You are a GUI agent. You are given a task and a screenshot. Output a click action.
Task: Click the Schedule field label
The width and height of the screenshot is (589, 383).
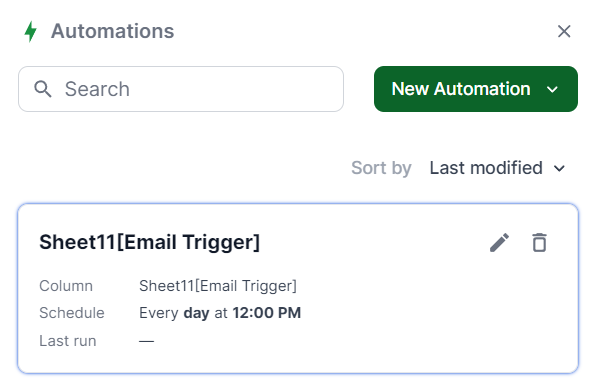click(x=72, y=313)
